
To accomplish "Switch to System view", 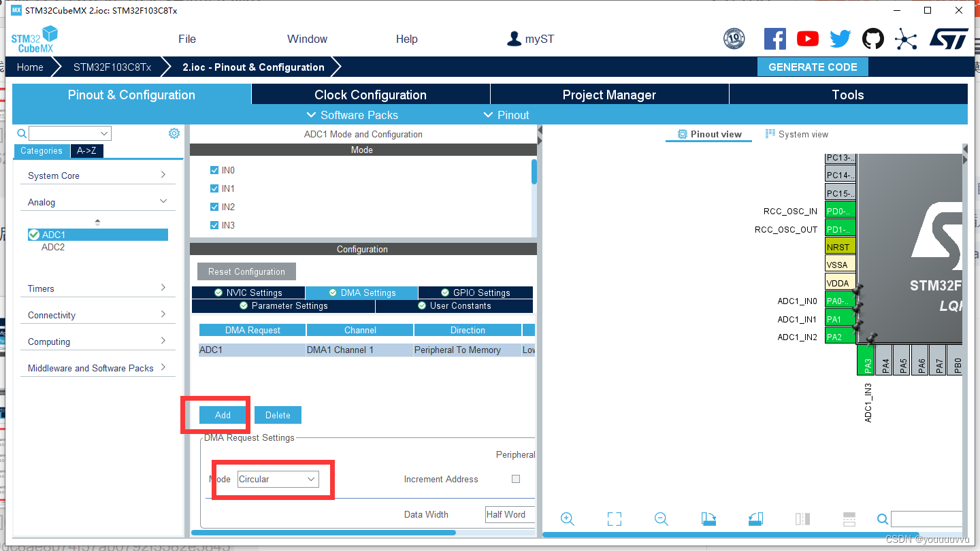I will click(x=797, y=134).
